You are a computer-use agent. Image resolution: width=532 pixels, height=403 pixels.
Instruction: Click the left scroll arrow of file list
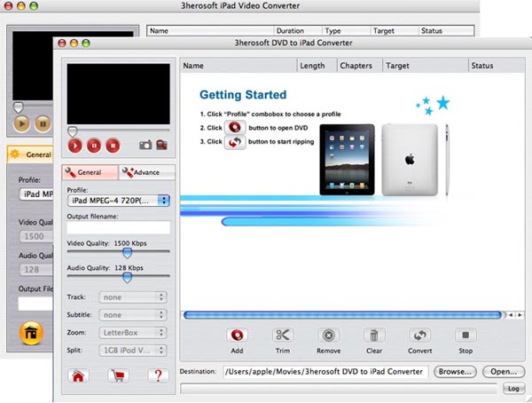tap(511, 315)
